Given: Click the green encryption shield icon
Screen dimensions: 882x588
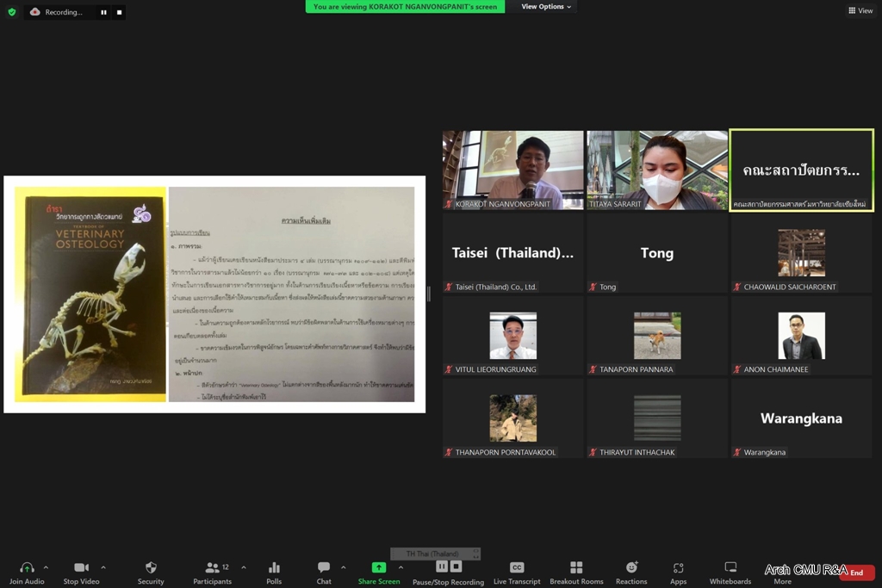Looking at the screenshot, I should [12, 12].
